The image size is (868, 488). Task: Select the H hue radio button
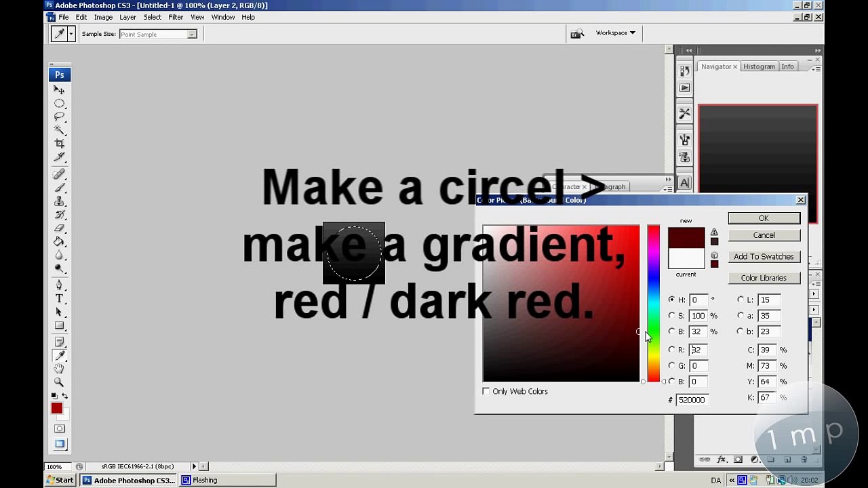(671, 300)
